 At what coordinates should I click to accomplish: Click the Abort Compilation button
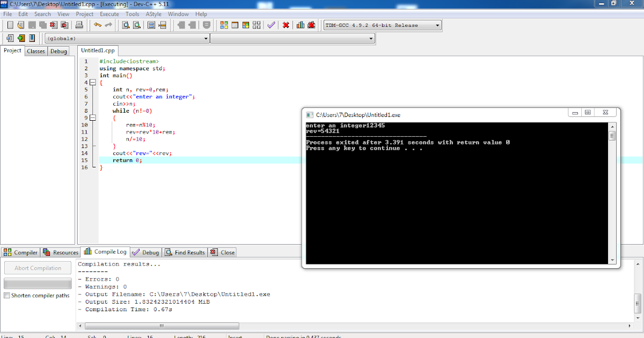tap(37, 268)
